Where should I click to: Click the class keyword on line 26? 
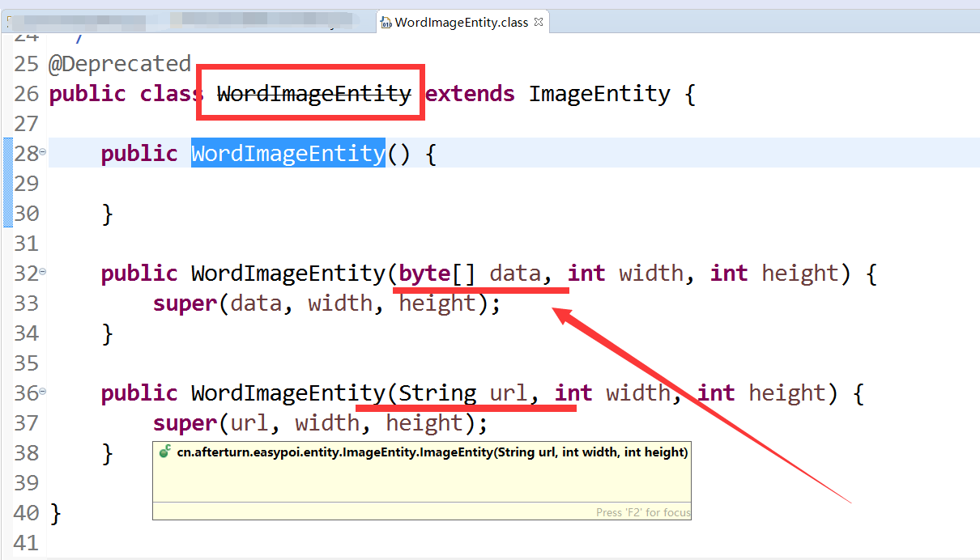[173, 94]
